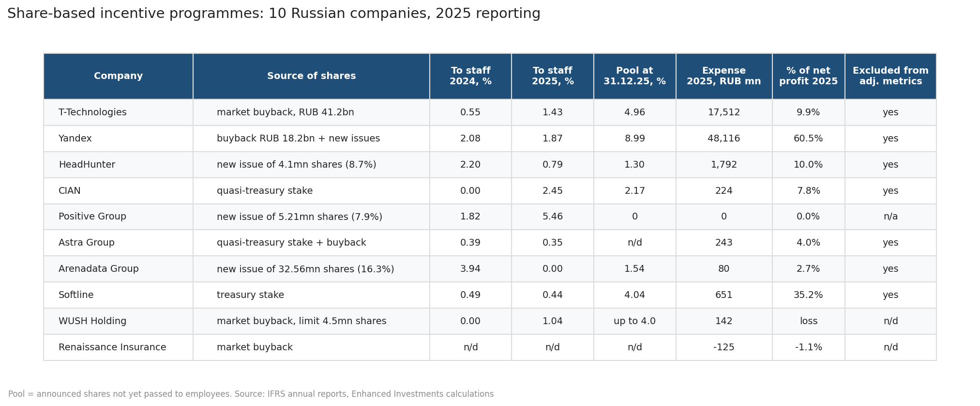Click Softline's 'treasury stake' cell

311,295
